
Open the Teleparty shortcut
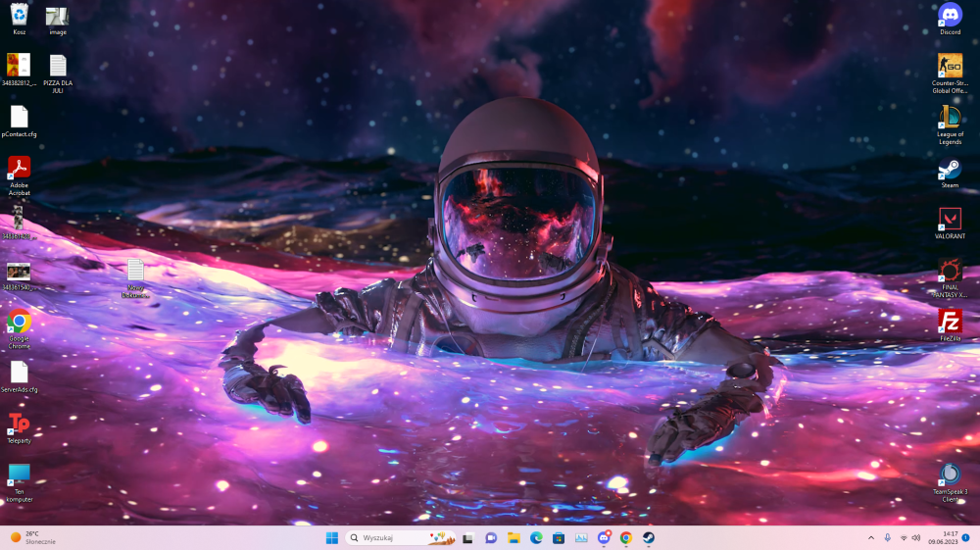(19, 428)
